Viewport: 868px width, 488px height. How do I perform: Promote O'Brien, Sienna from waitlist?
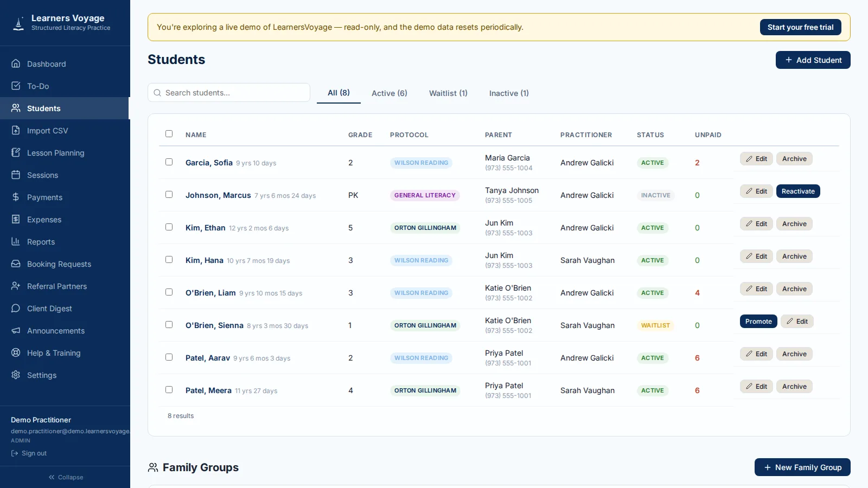(758, 322)
